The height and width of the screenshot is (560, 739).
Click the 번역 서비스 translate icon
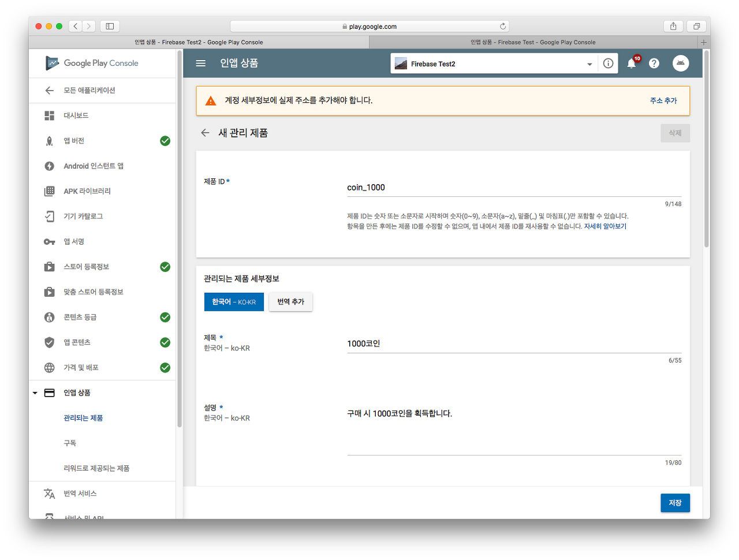tap(50, 494)
